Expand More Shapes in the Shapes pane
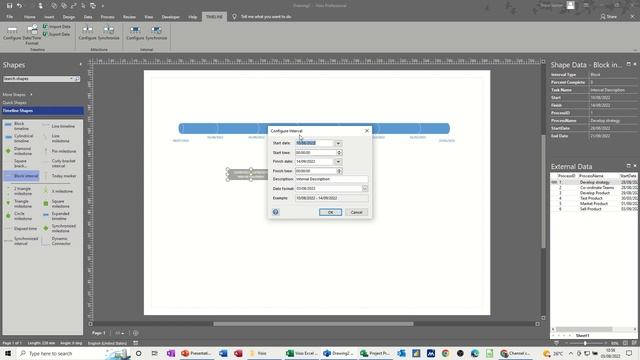Image resolution: width=640 pixels, height=360 pixels. pyautogui.click(x=17, y=95)
